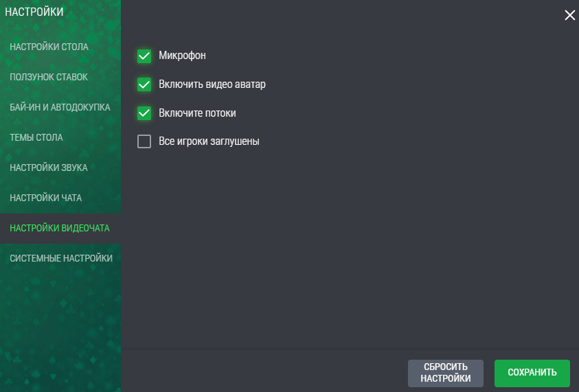The image size is (579, 392).
Task: Click the Настройки header title
Action: (x=34, y=12)
